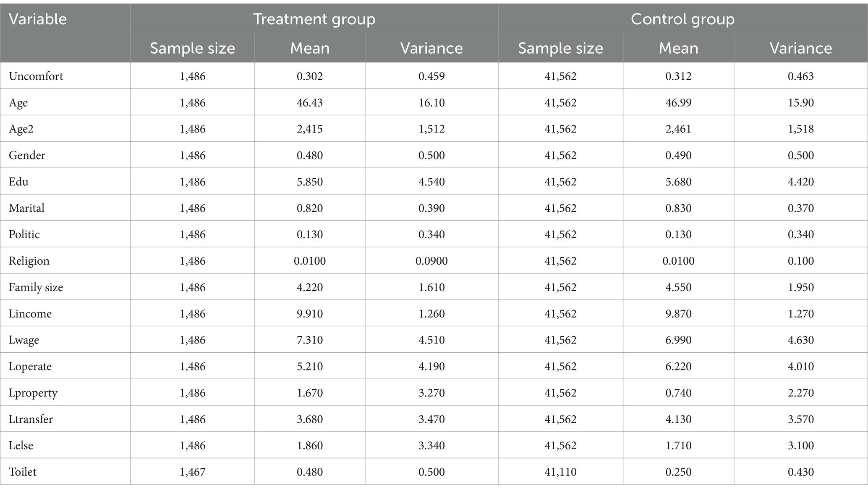Select the Control group header cell

[x=682, y=19]
